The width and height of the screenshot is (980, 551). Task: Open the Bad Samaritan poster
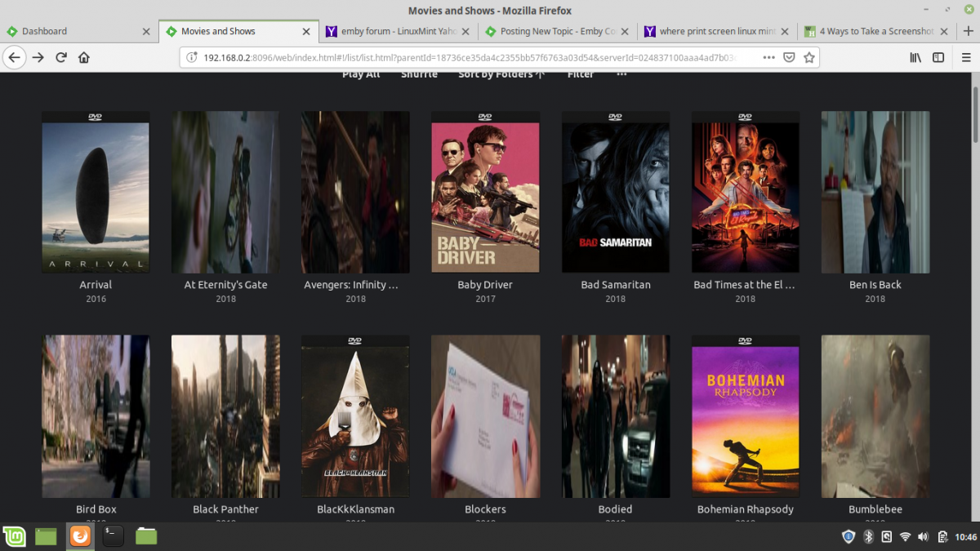(615, 192)
